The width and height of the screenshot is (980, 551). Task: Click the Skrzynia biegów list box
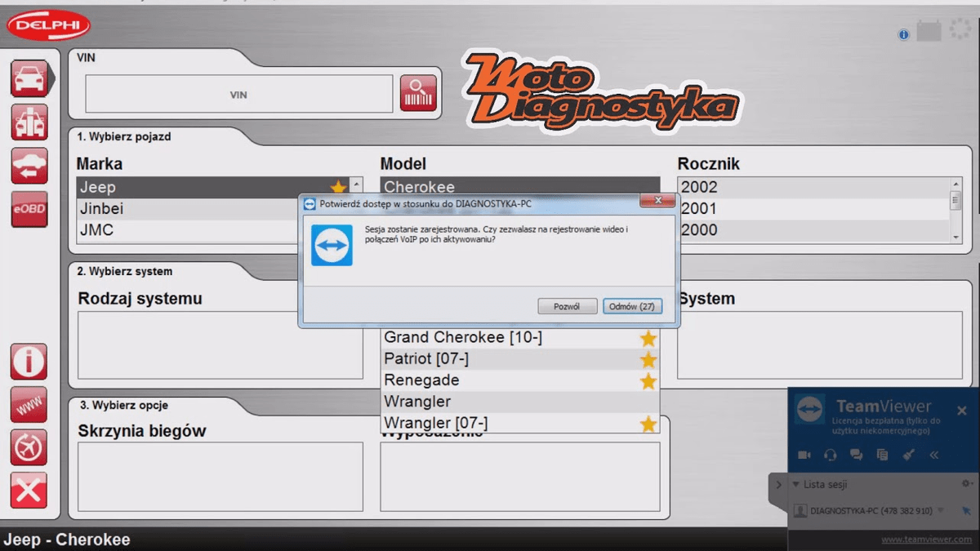[220, 477]
